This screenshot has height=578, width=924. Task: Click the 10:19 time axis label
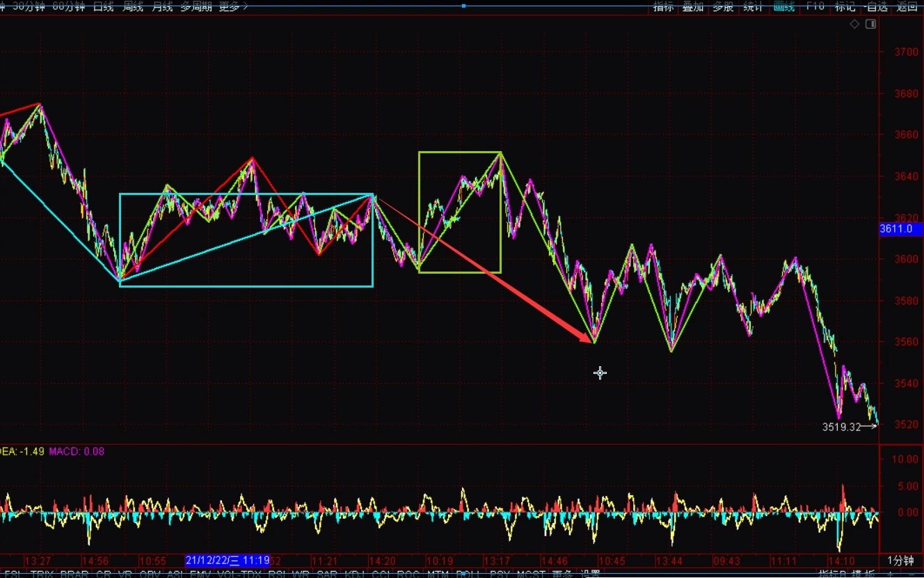pyautogui.click(x=440, y=561)
